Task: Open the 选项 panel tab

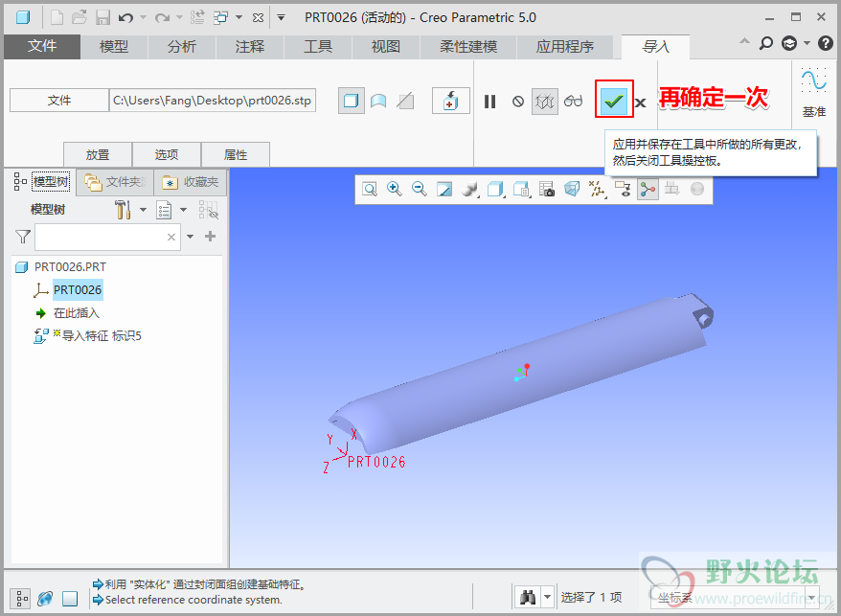Action: coord(167,154)
